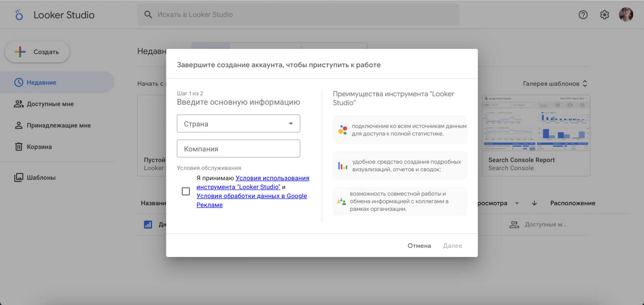This screenshot has height=305, width=644.
Task: Click the Создать button
Action: point(37,52)
